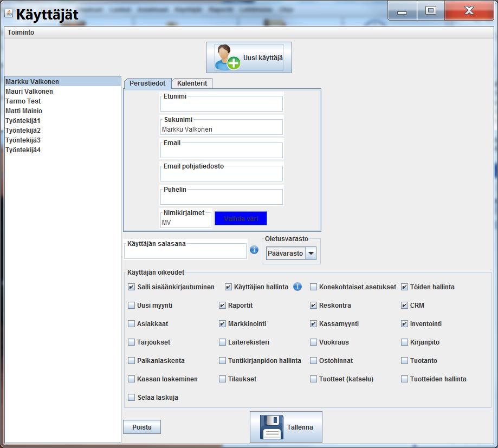Enable the Palkanlaskenta checkbox
Viewport: 498px width, 448px height.
tap(131, 361)
